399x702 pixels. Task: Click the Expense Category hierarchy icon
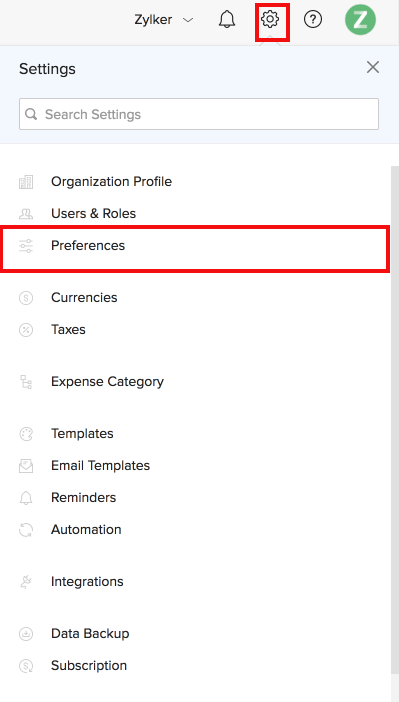point(26,382)
